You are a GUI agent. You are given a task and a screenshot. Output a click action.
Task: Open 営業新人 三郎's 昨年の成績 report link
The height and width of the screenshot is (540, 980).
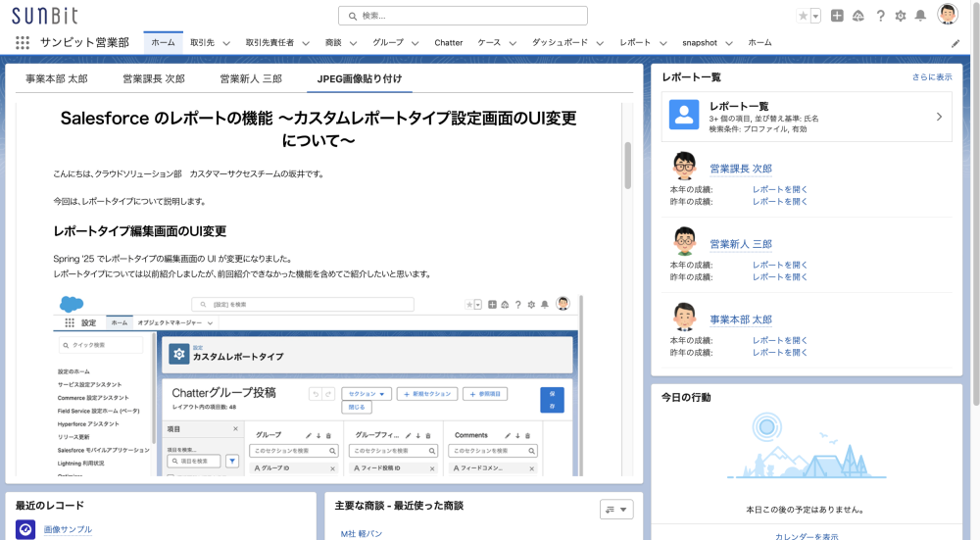point(780,277)
